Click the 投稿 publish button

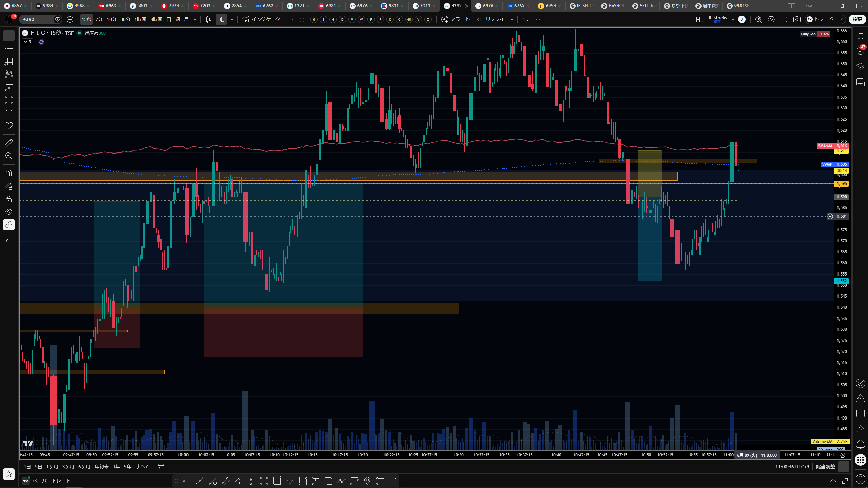point(857,19)
